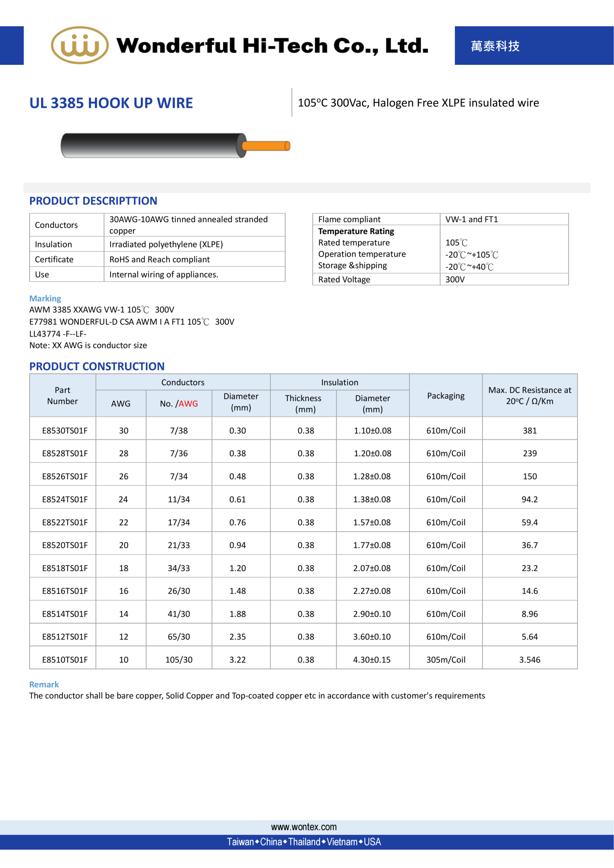Click the Remark subsection label
This screenshot has width=614, height=868.
click(44, 684)
